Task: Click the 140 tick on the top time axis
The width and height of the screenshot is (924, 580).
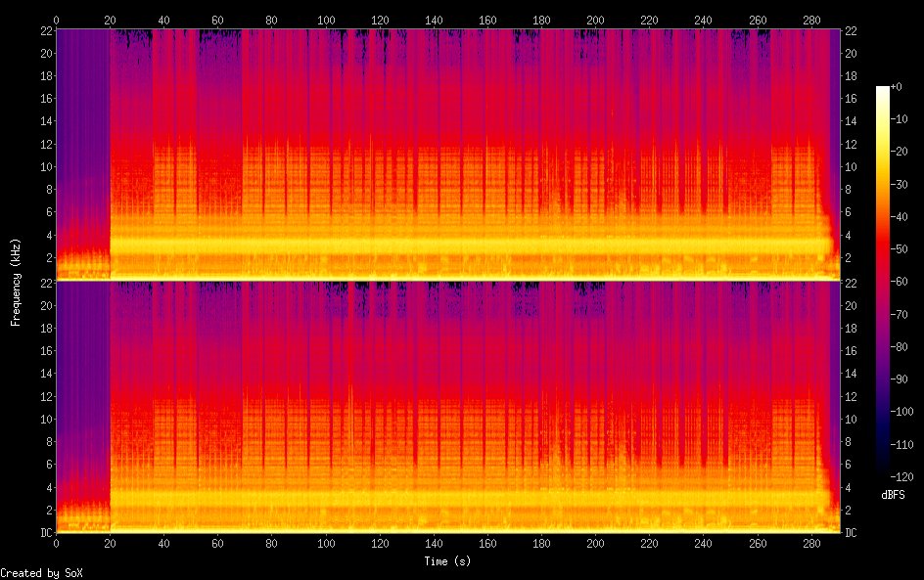Action: (x=434, y=20)
